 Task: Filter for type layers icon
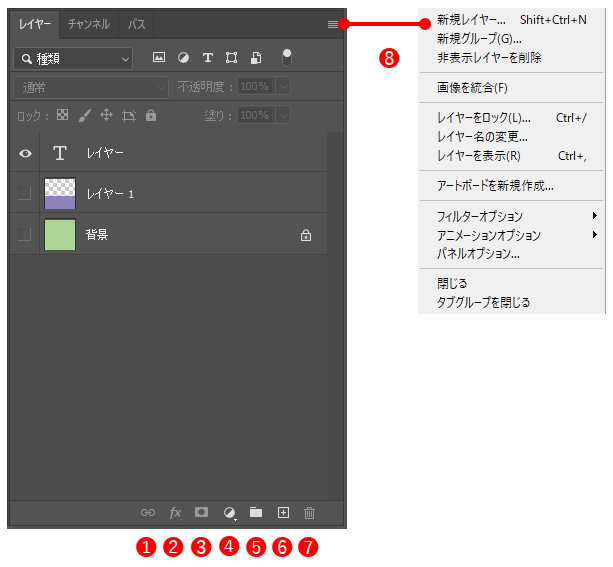coord(208,58)
